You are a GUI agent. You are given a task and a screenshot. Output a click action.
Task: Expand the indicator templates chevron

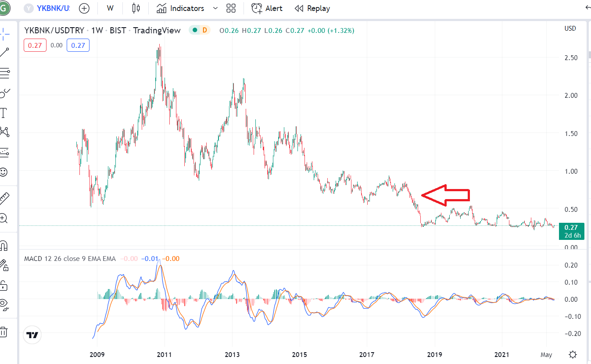(215, 8)
